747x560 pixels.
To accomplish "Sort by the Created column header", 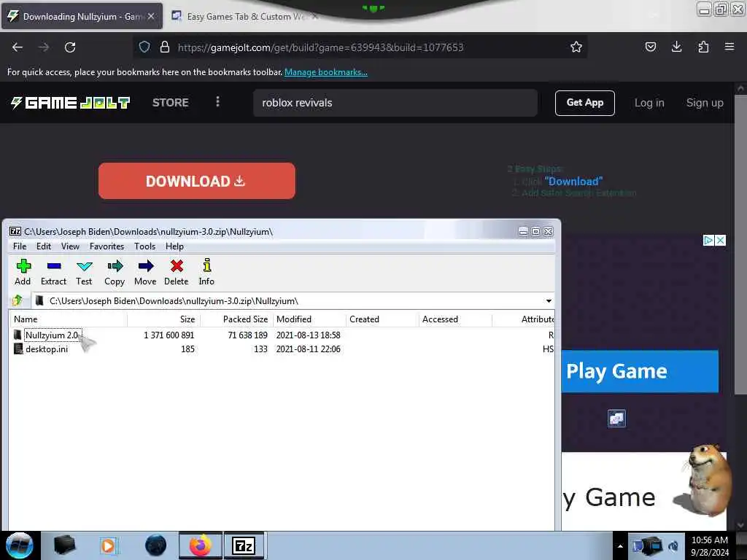I will click(x=382, y=319).
